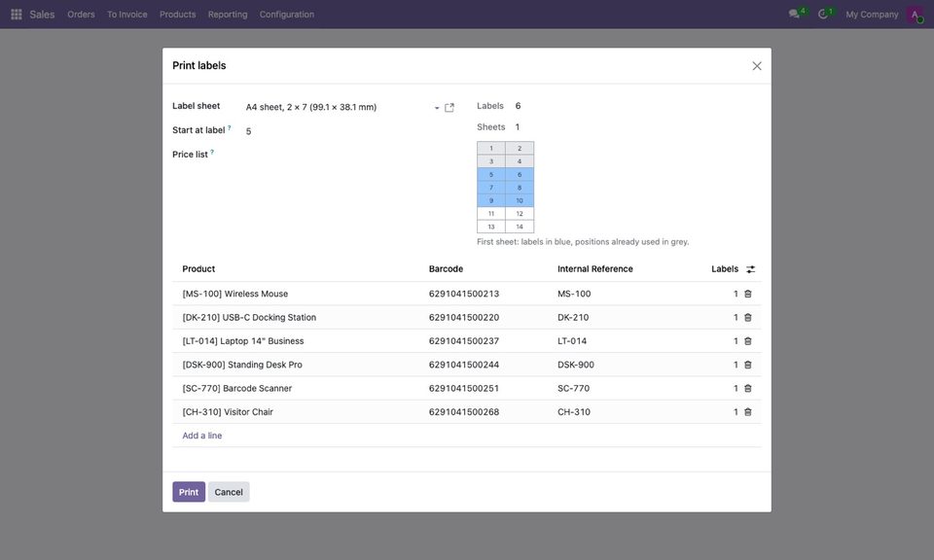Viewport: 934px width, 560px height.
Task: Click the Labels column settings adjust icon
Action: [x=750, y=269]
